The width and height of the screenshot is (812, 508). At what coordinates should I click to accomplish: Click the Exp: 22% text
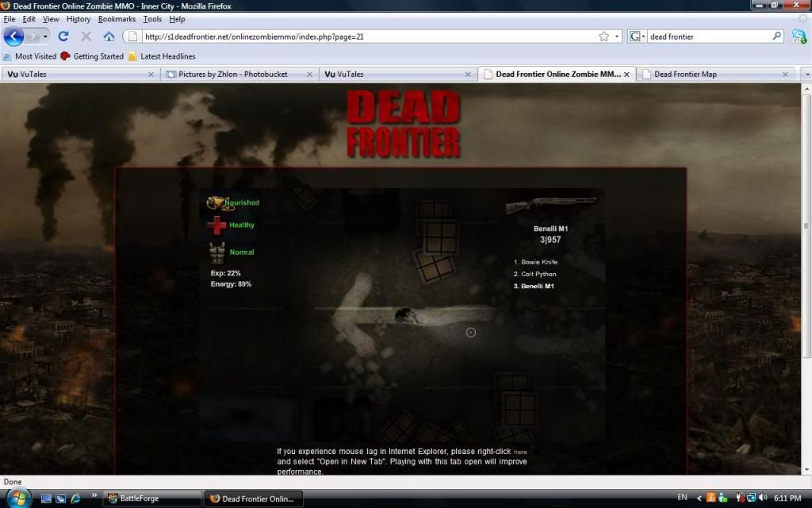[226, 273]
